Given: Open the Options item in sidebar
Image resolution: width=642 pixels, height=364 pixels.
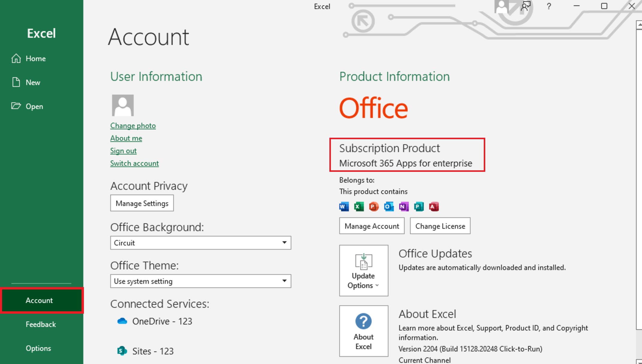Looking at the screenshot, I should (x=38, y=348).
